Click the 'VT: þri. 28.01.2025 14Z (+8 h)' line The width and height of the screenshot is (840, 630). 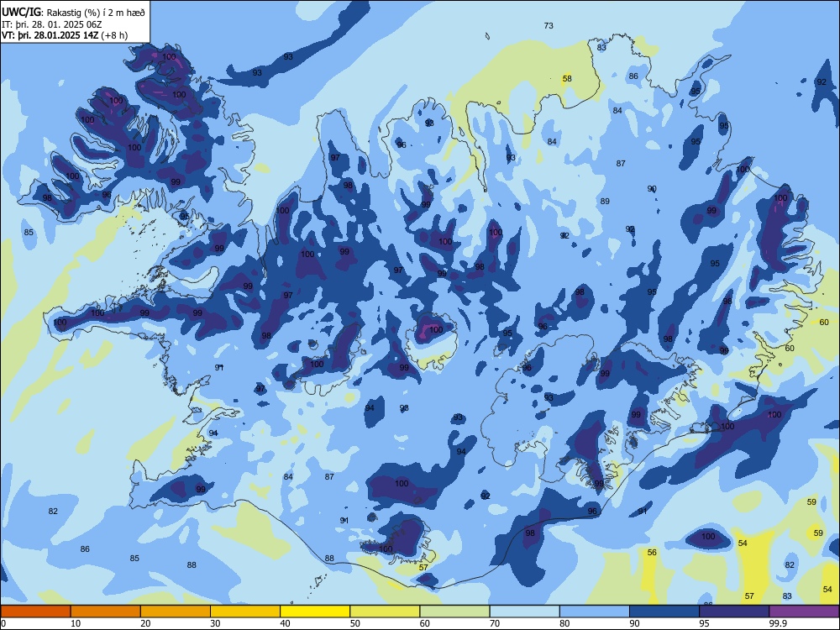point(65,35)
